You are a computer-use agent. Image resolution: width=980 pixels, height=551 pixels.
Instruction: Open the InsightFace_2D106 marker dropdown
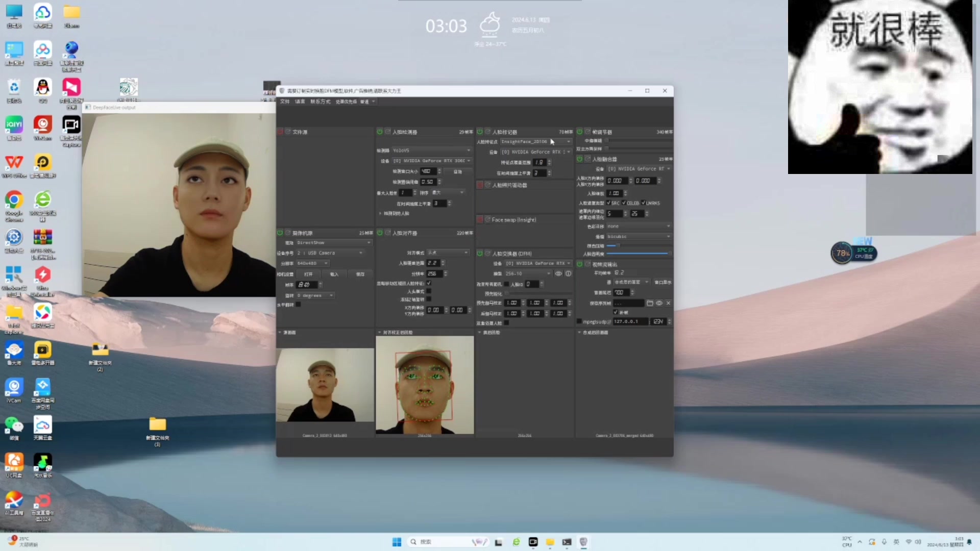click(535, 141)
